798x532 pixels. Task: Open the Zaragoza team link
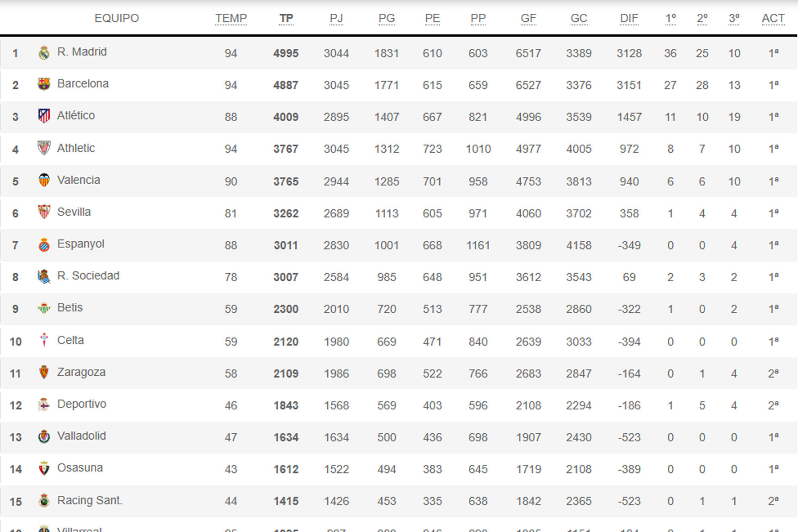click(x=81, y=372)
